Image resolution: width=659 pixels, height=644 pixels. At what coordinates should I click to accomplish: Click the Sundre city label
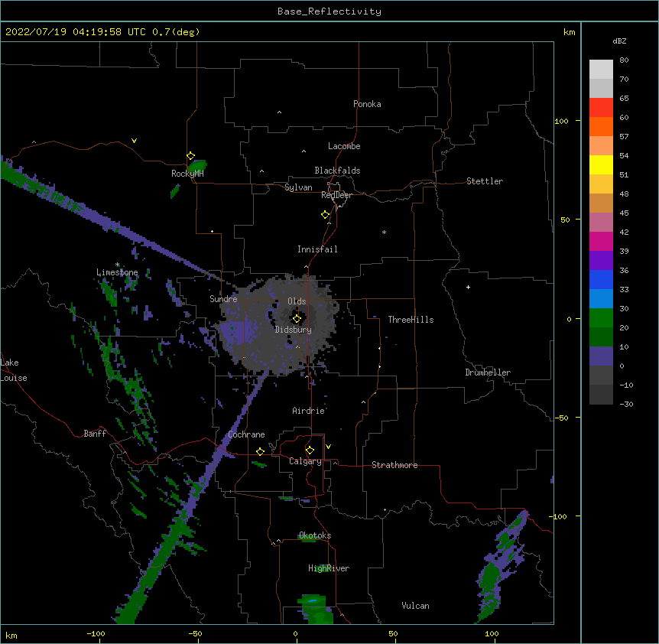[223, 299]
